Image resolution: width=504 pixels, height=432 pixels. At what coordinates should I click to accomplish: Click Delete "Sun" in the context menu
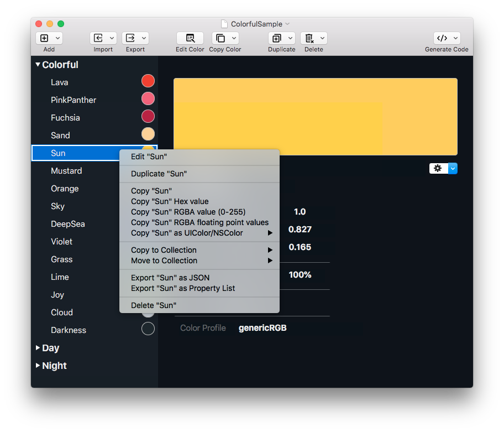(154, 305)
